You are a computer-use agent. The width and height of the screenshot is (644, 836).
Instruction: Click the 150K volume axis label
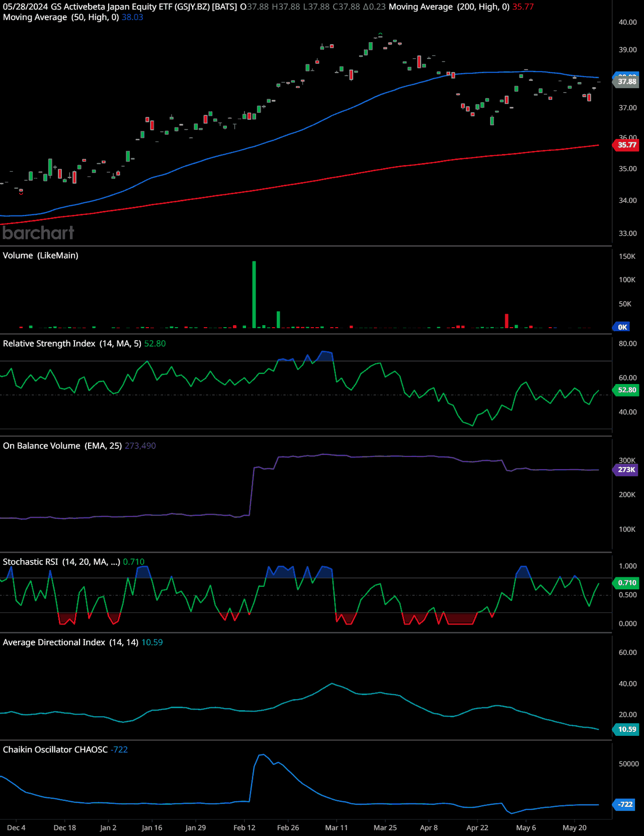pyautogui.click(x=627, y=256)
